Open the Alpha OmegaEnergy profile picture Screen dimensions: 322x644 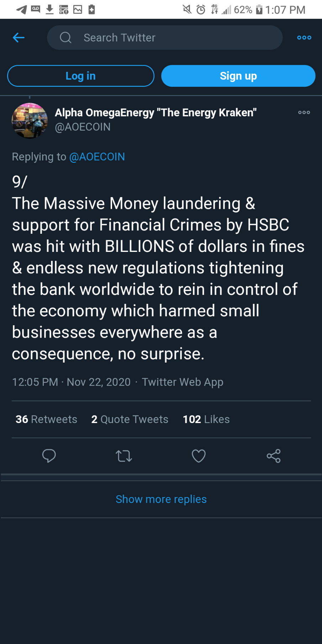pyautogui.click(x=30, y=121)
